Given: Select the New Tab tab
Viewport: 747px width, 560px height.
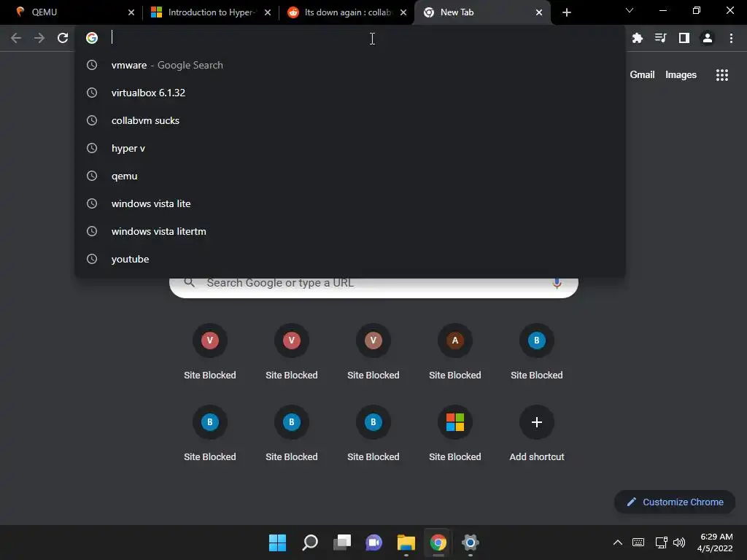Looking at the screenshot, I should click(481, 12).
